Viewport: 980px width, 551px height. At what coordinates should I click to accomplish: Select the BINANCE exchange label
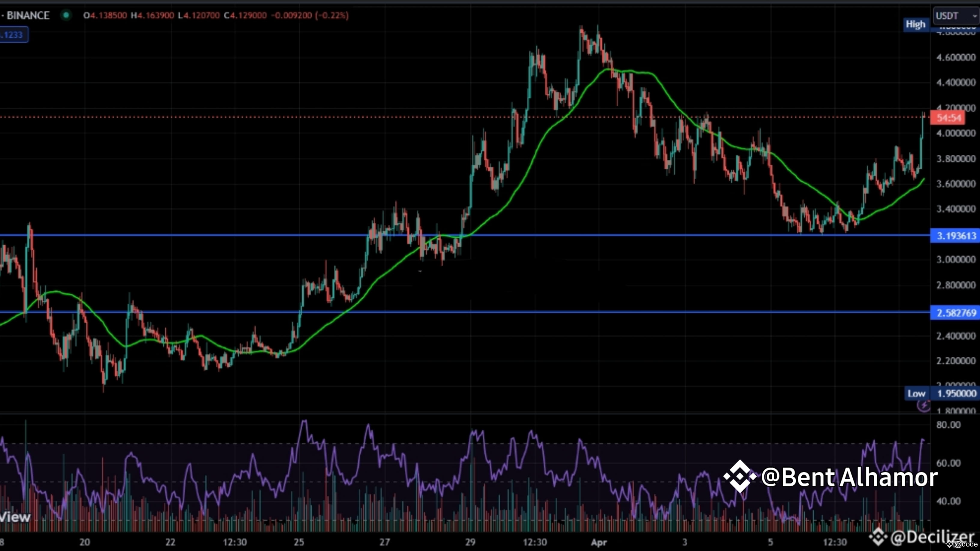point(28,15)
